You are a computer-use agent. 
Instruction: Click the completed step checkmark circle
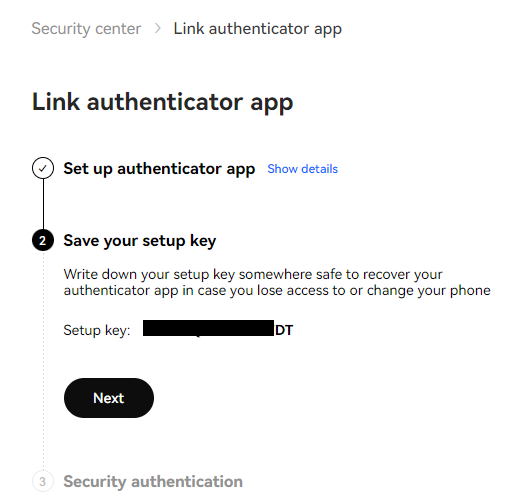[43, 168]
